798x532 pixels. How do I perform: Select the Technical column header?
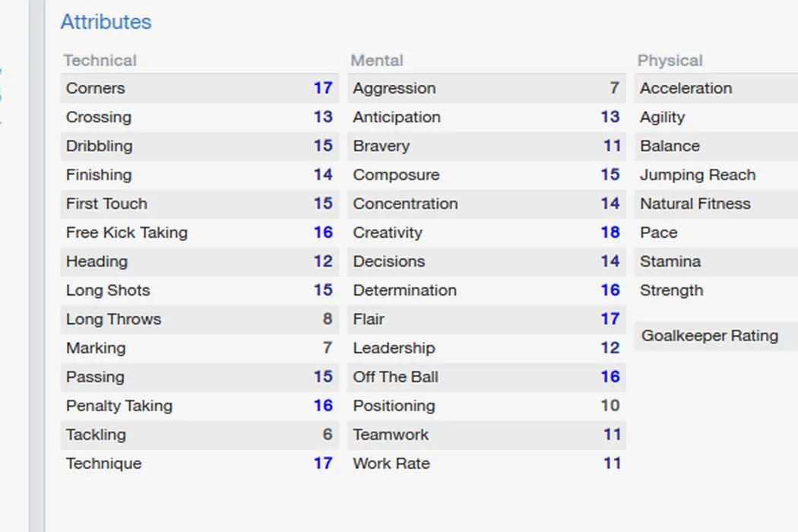100,61
